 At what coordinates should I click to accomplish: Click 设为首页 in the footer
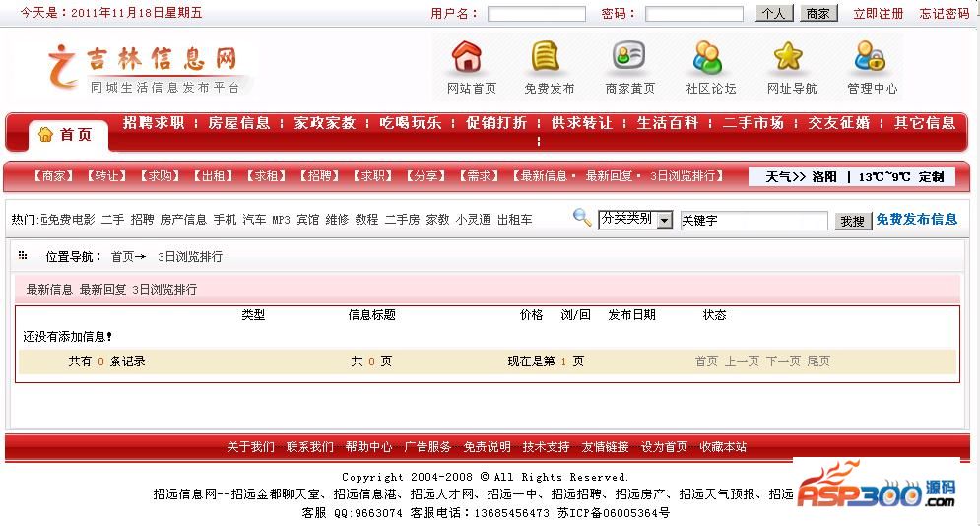tap(664, 446)
